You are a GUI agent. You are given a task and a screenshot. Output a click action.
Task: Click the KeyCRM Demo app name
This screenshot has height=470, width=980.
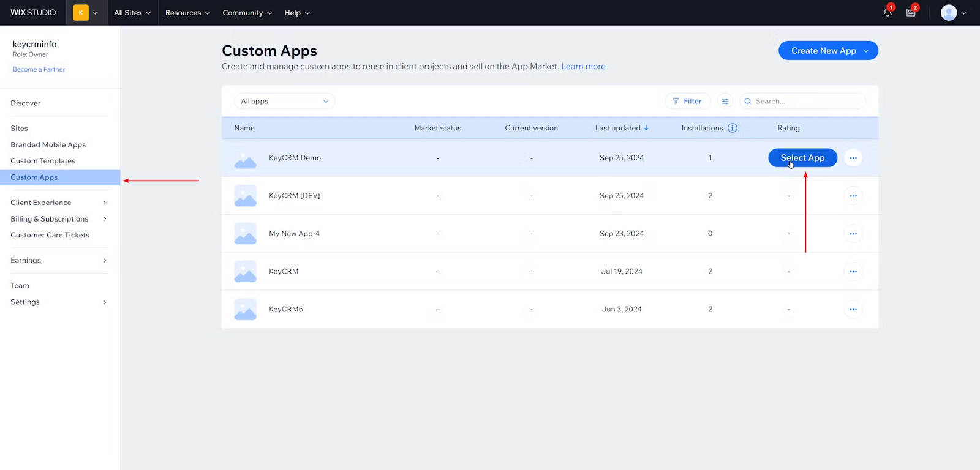click(295, 158)
